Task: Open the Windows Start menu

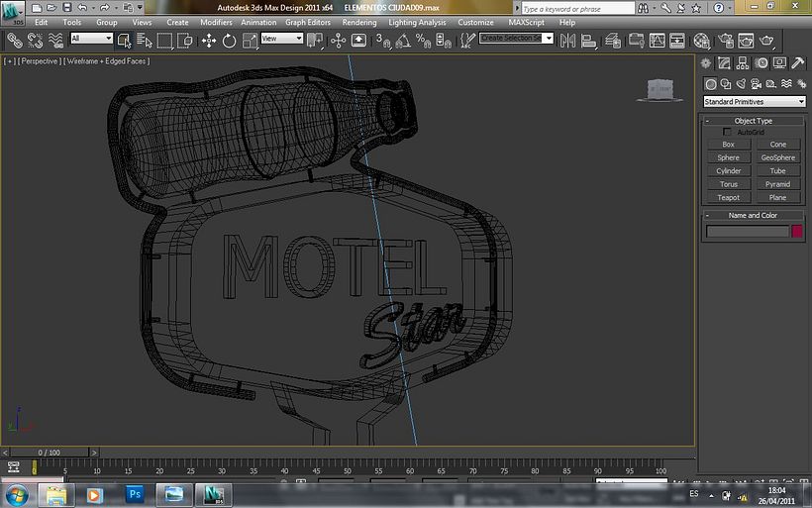Action: (16, 495)
